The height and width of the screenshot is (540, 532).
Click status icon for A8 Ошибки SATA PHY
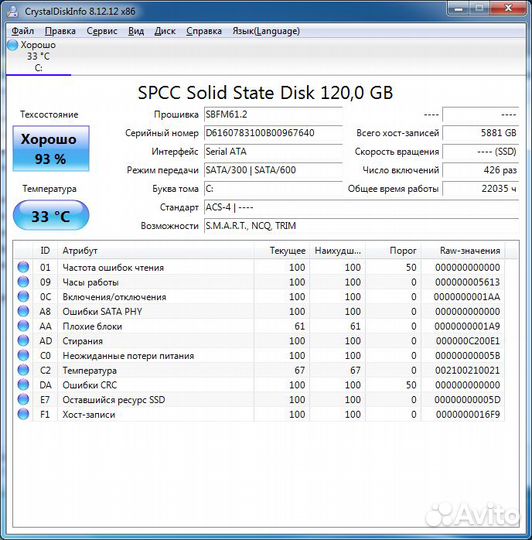23,311
